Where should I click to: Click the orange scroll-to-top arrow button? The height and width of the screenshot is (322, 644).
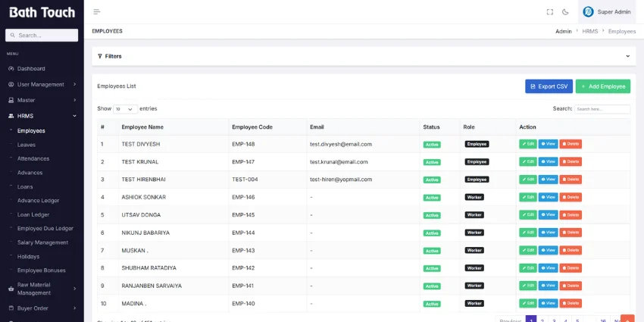[x=627, y=319]
